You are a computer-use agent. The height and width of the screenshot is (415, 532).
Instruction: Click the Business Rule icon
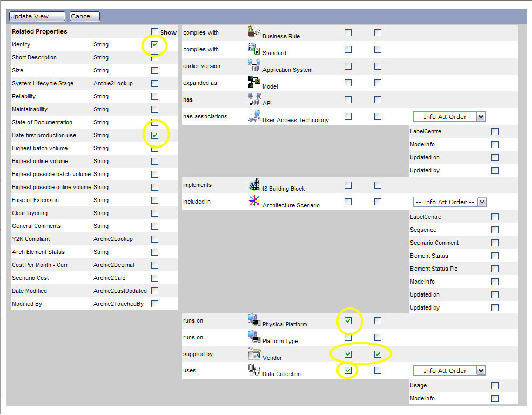(x=254, y=32)
